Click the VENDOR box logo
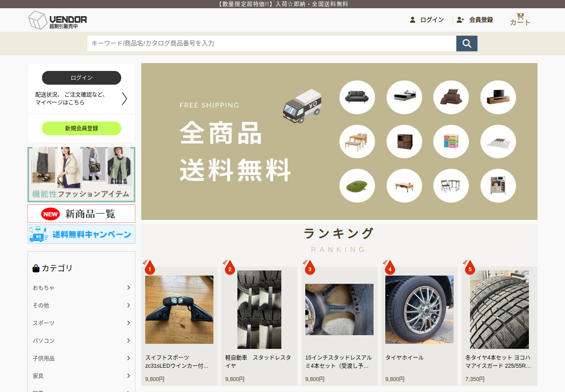This screenshot has height=392, width=565. (57, 20)
